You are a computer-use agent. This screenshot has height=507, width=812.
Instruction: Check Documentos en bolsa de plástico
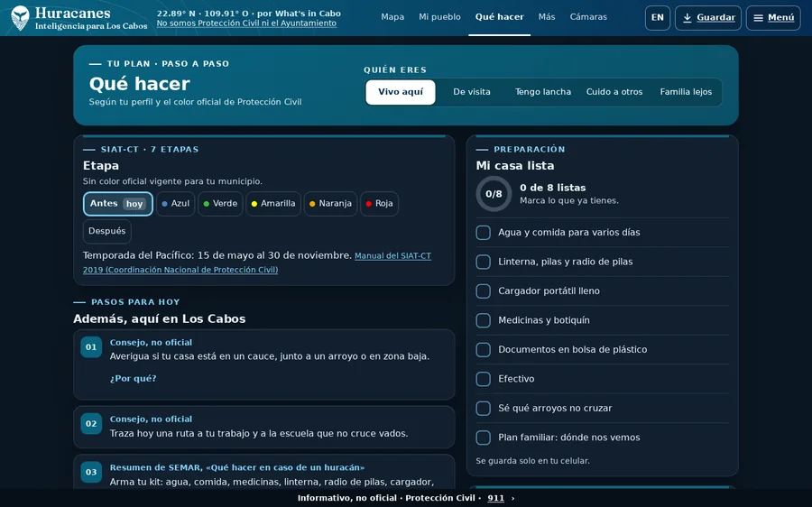(484, 349)
